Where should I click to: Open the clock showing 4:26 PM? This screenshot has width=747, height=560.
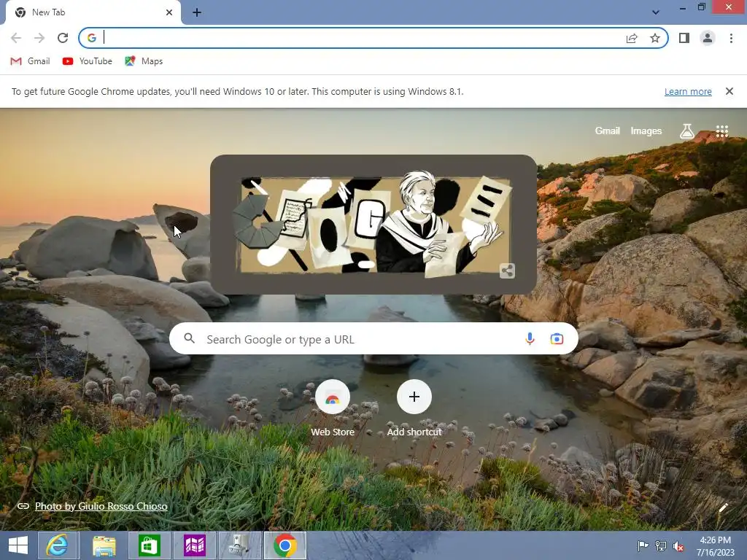pyautogui.click(x=715, y=545)
